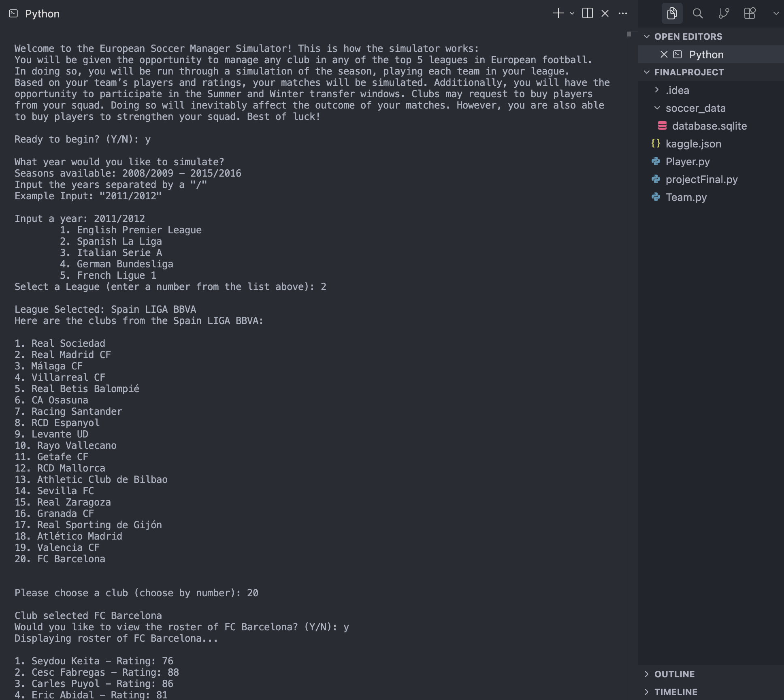This screenshot has height=700, width=784.
Task: Open the new terminal launch profile dropdown
Action: 572,14
